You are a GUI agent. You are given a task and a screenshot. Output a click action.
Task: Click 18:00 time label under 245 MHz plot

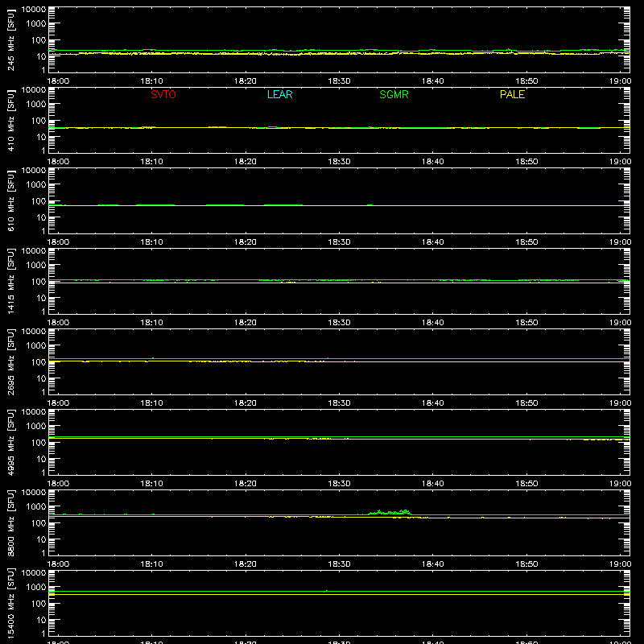pos(58,81)
